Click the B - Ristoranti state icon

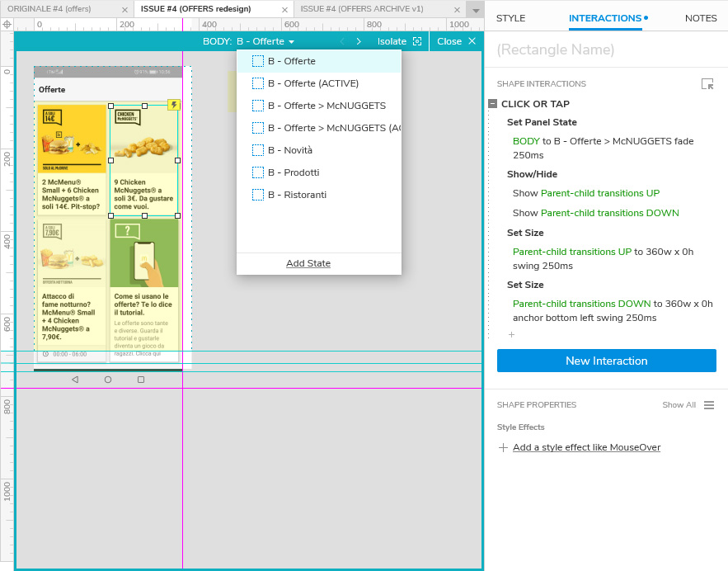pos(258,195)
